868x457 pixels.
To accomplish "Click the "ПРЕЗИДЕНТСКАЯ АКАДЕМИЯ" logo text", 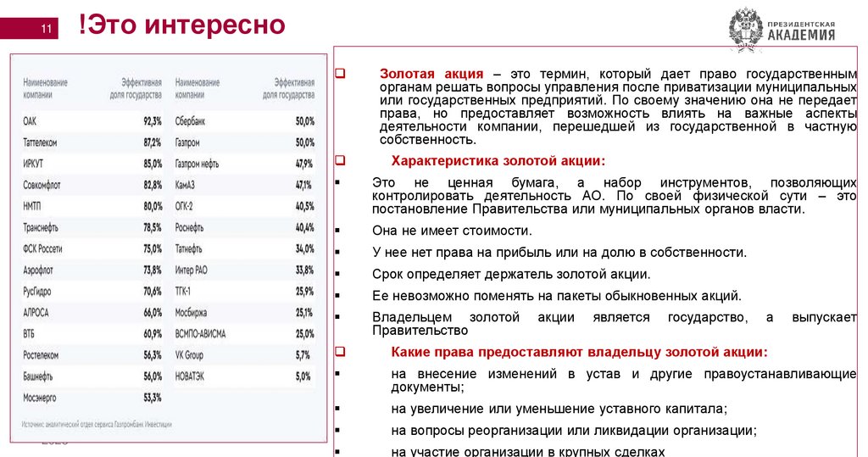I will click(801, 31).
